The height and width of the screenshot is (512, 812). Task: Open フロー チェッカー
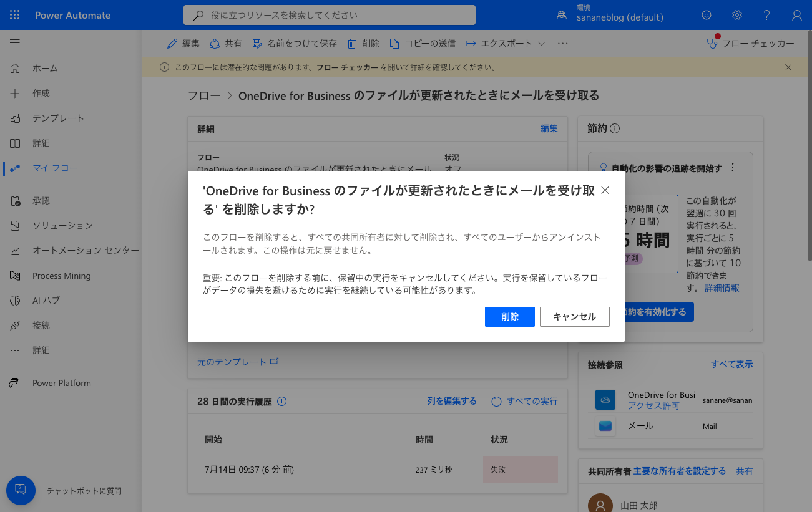click(750, 43)
